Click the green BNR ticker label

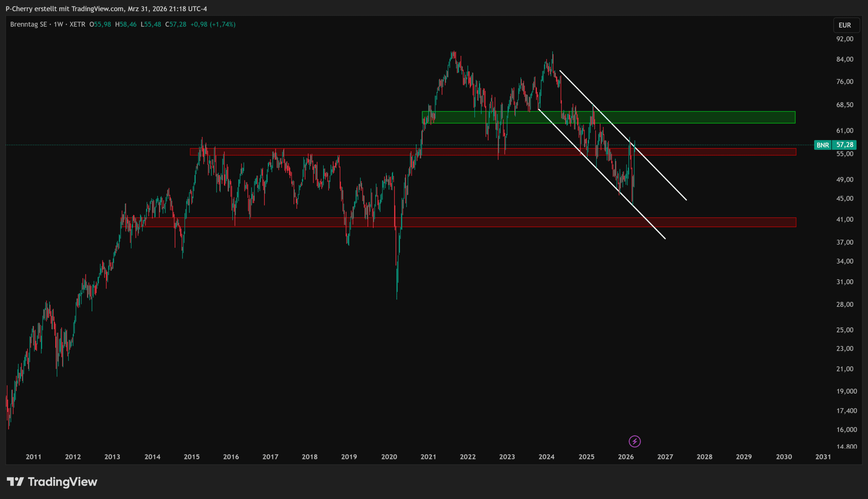(823, 145)
